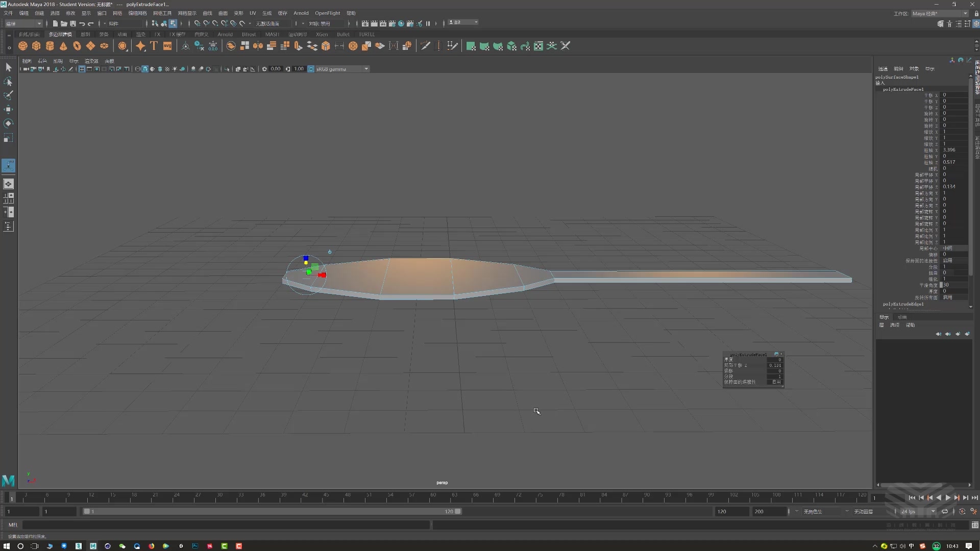
Task: Choose the Select tool arrow
Action: pyautogui.click(x=8, y=67)
